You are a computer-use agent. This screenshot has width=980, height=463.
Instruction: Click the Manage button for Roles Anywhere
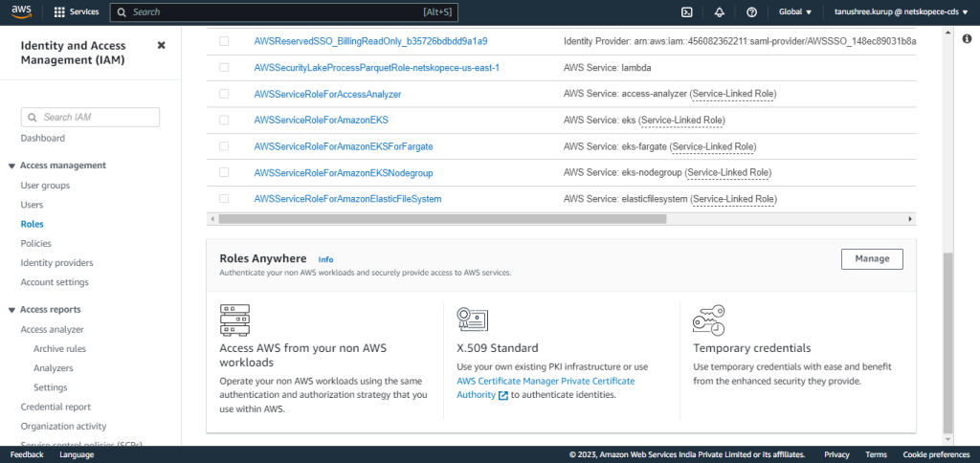(x=872, y=258)
